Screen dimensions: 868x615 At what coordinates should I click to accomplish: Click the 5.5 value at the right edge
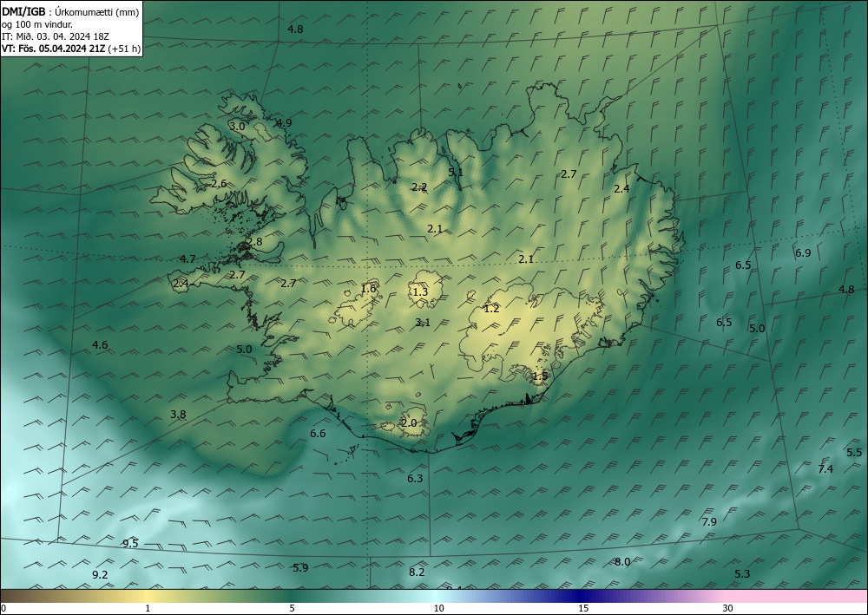tap(854, 453)
